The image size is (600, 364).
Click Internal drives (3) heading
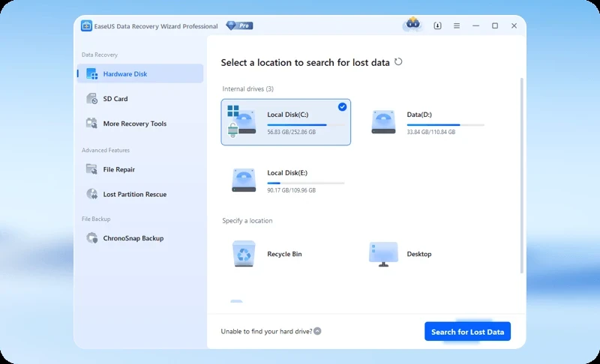point(248,89)
